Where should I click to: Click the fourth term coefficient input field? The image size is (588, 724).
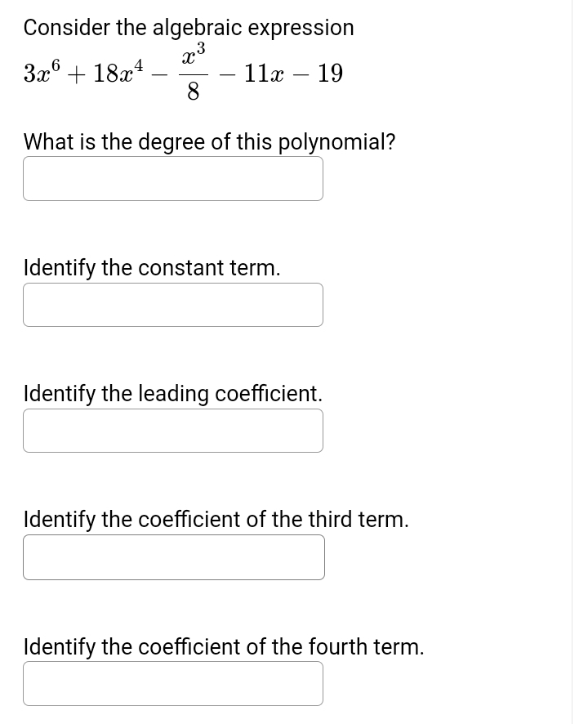(172, 682)
